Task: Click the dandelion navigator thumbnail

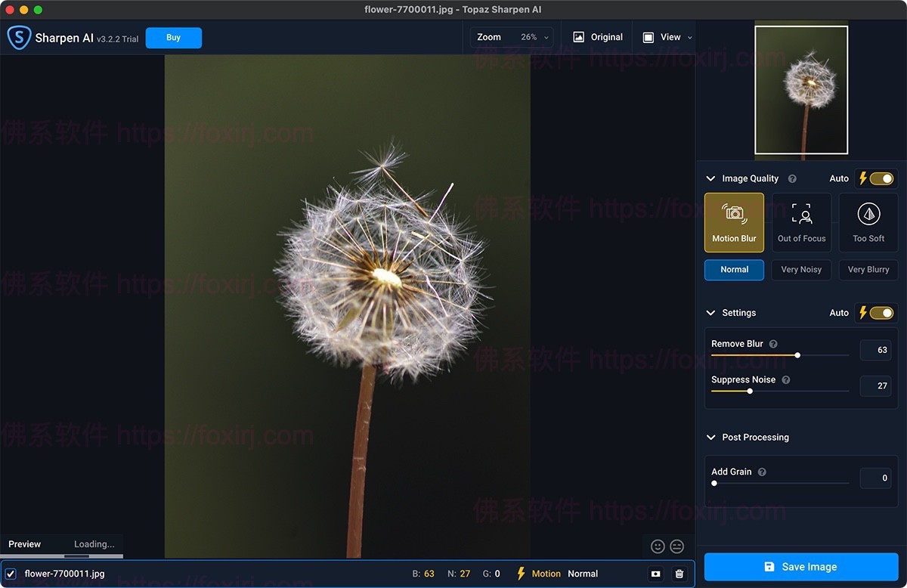Action: coord(801,90)
